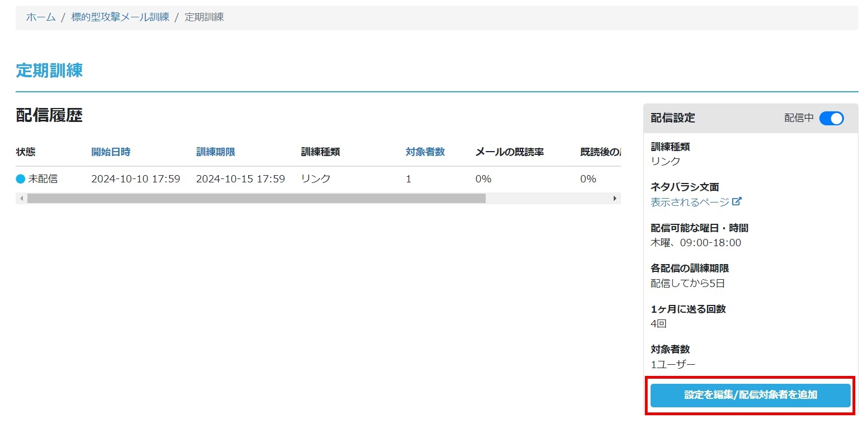Click the 訓練種類 column header
868x428 pixels.
pyautogui.click(x=320, y=152)
